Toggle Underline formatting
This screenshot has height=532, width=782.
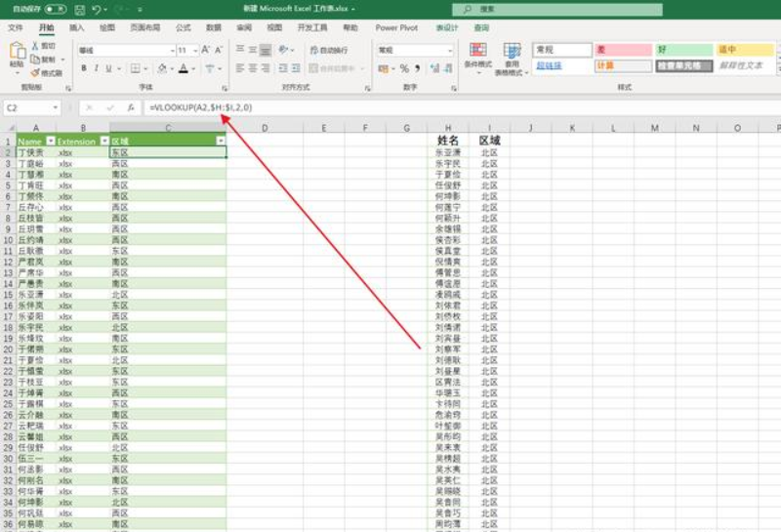pyautogui.click(x=108, y=68)
